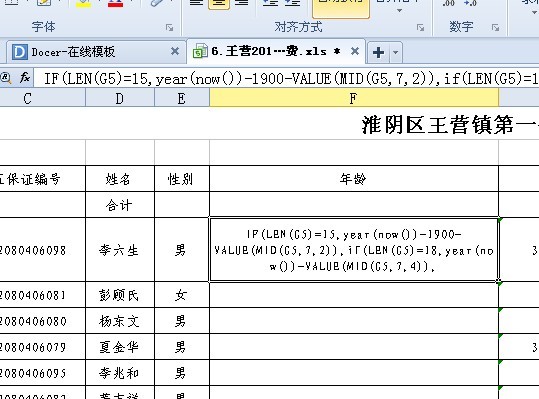Select the name cell 李六生

119,250
